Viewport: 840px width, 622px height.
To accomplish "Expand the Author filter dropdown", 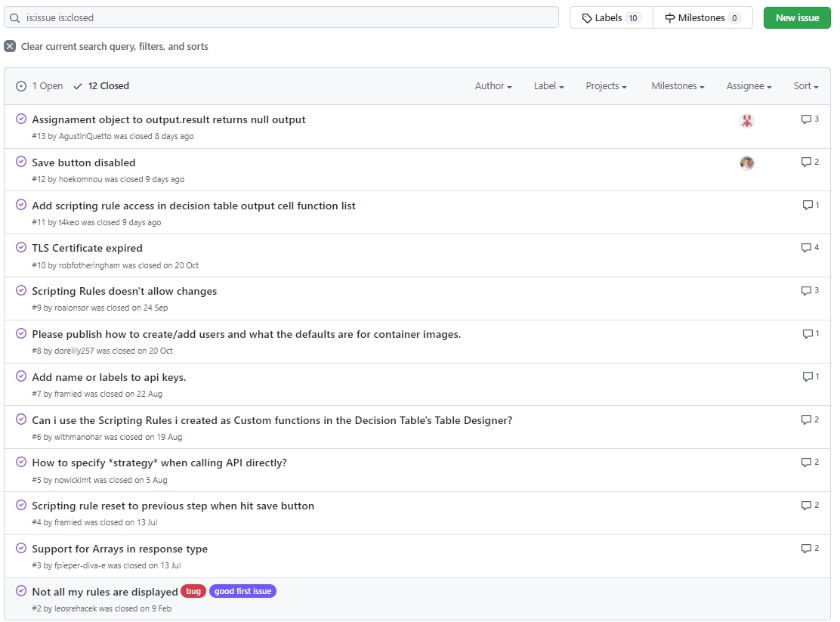I will pyautogui.click(x=493, y=86).
